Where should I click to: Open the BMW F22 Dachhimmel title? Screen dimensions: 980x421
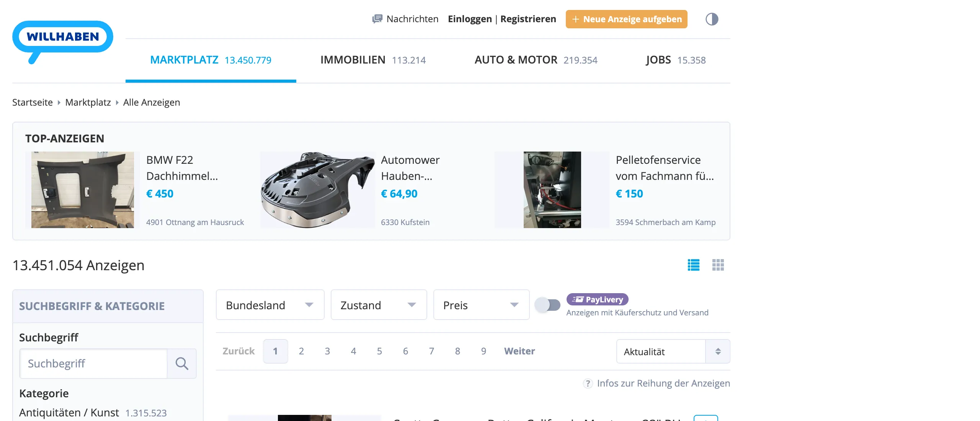(182, 168)
